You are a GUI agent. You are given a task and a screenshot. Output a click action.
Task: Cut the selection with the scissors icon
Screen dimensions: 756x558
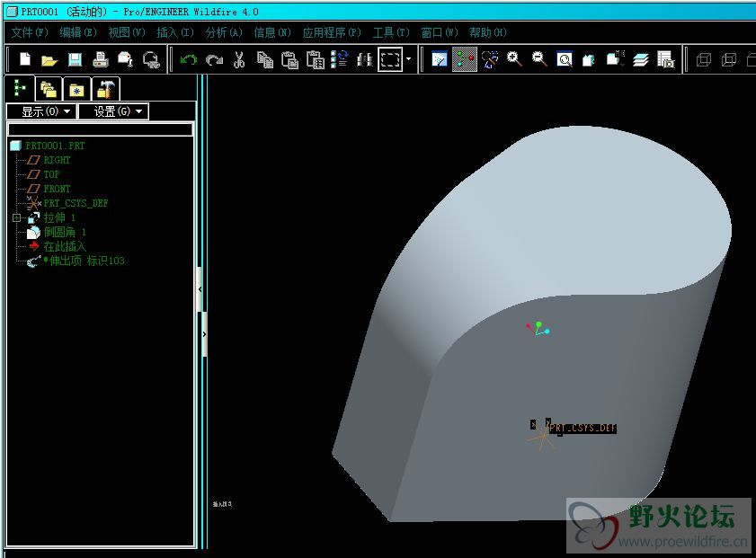238,59
